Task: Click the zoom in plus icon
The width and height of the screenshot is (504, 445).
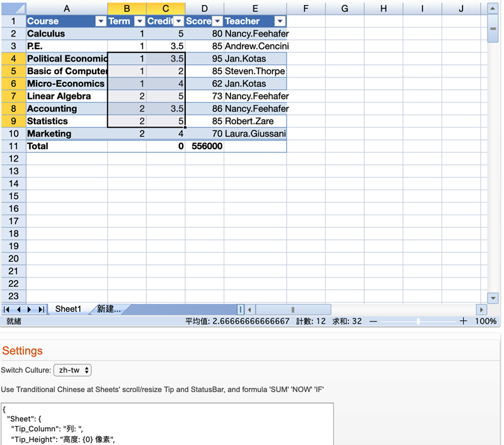Action: [x=464, y=321]
